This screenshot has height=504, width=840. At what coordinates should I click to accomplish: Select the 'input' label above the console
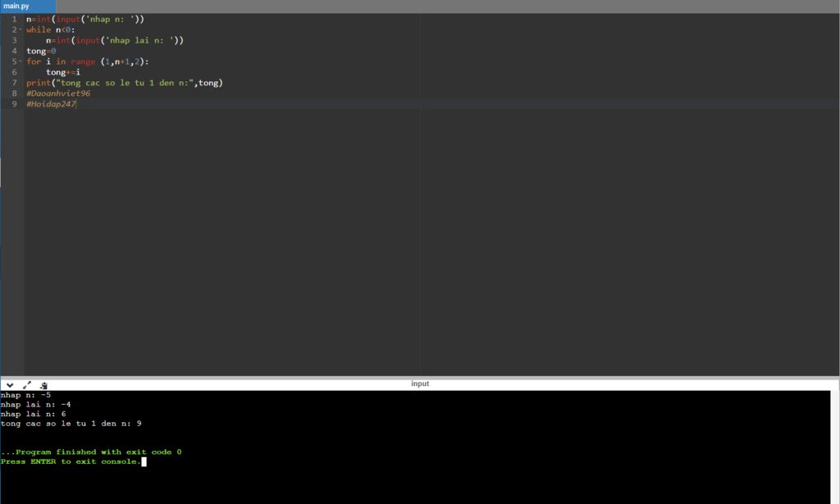[x=420, y=384]
